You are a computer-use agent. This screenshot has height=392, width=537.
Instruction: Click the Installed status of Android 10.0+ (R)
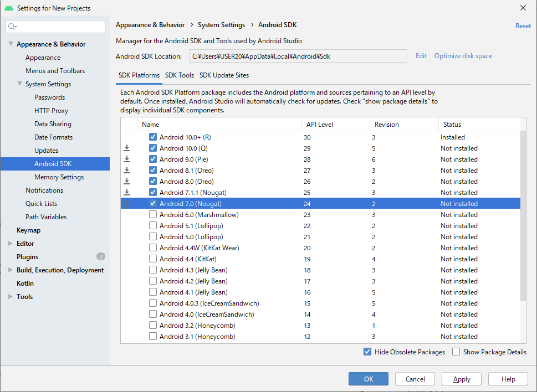tap(452, 137)
